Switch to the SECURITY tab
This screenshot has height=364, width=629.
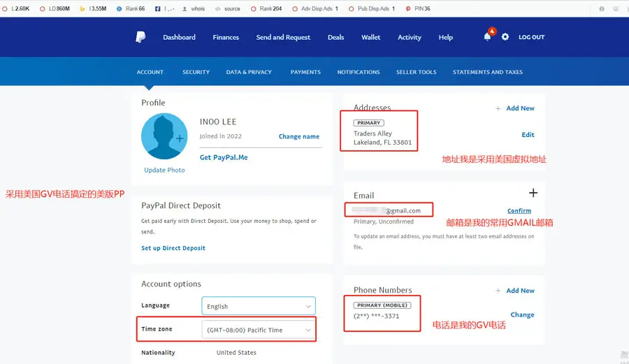point(196,72)
